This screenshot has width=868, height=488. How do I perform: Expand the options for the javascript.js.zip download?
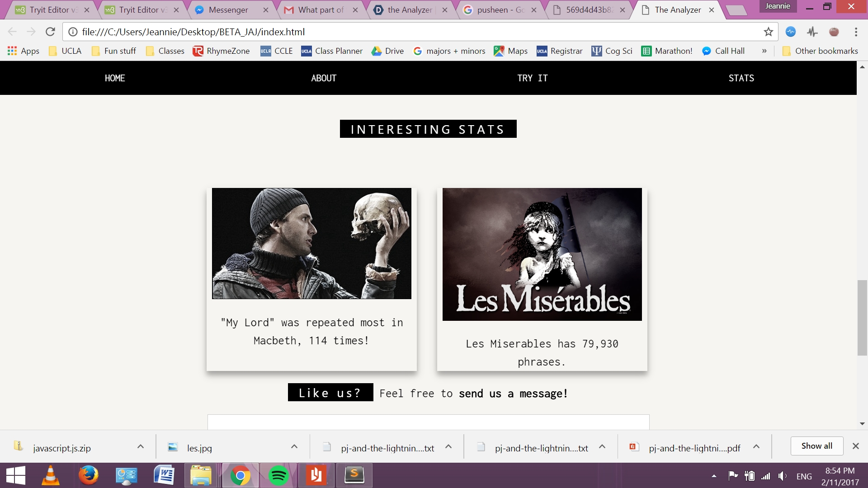[141, 446]
